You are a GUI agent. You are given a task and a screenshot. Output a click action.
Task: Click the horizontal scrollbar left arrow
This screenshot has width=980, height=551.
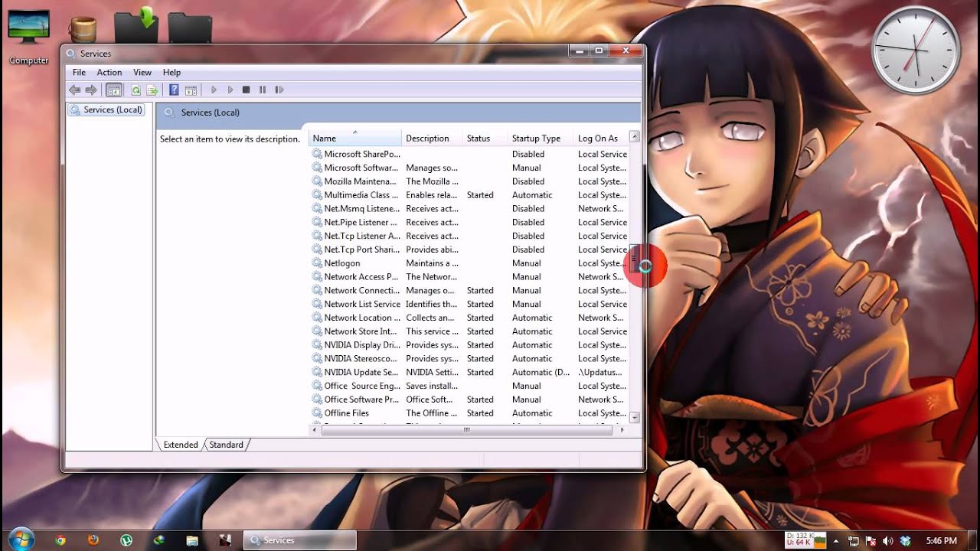tap(315, 430)
